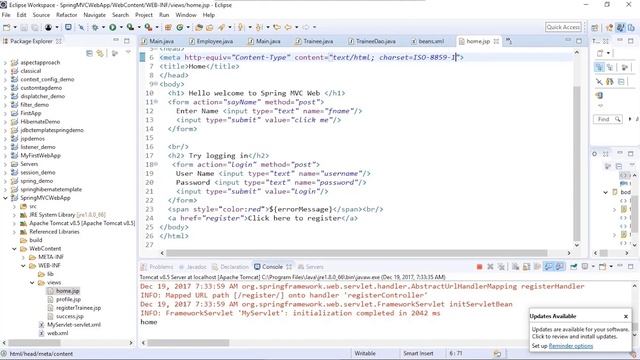Click the Open Type folder toolbar icon
The image size is (640, 360).
[199, 27]
